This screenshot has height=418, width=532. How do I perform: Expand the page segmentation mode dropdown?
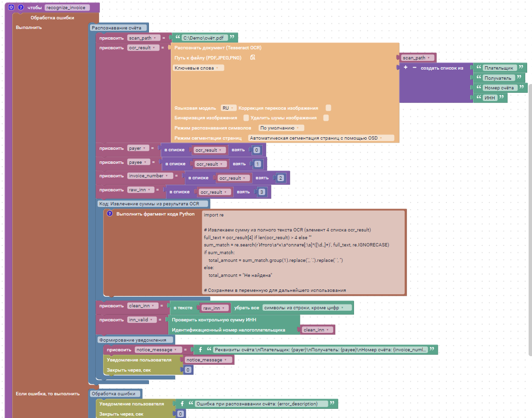point(321,138)
